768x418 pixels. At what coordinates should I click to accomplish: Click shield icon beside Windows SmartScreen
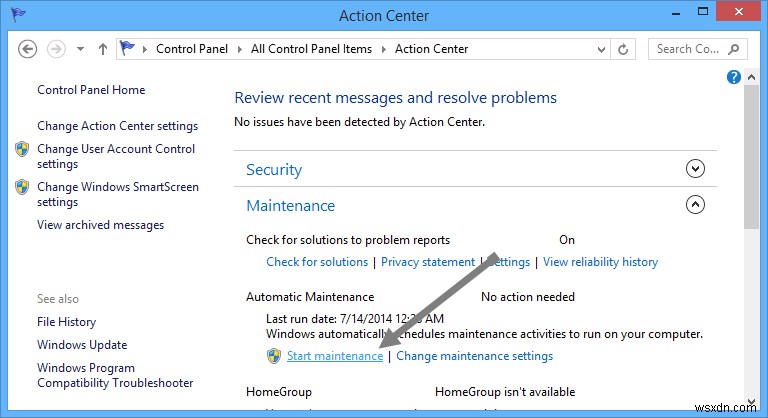(x=22, y=187)
